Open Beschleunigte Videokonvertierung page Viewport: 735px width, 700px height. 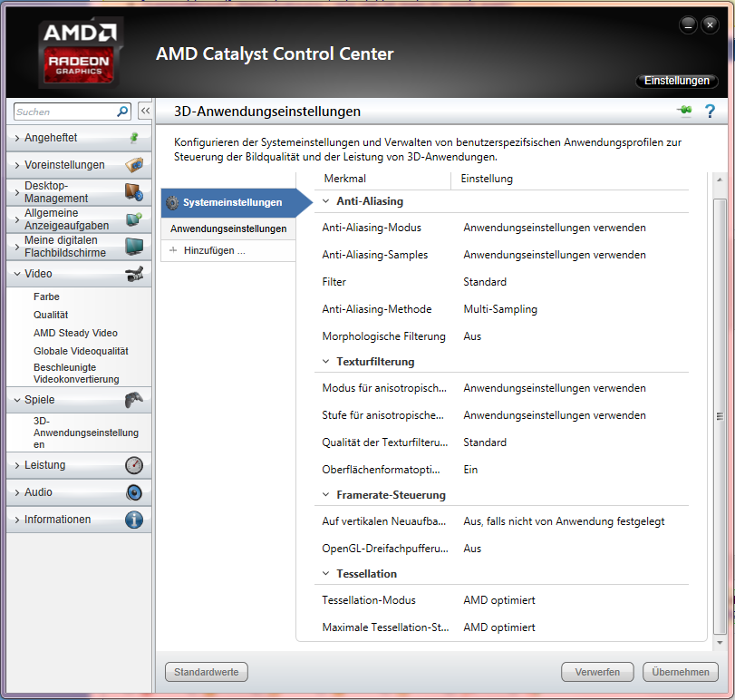point(76,374)
